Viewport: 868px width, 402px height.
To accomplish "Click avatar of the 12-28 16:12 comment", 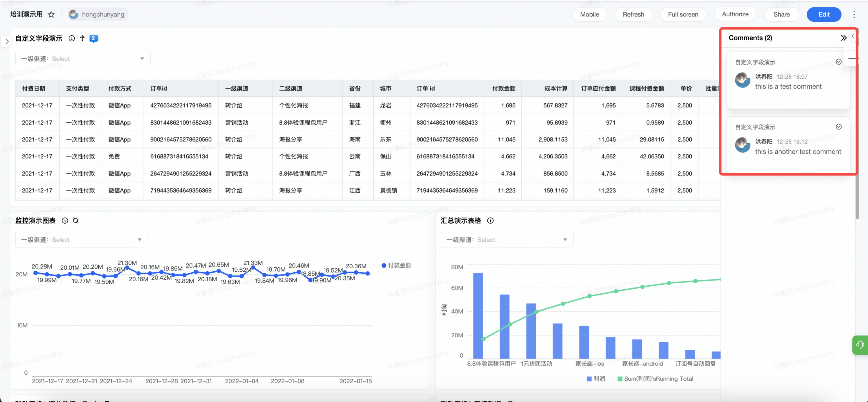I will [x=743, y=145].
